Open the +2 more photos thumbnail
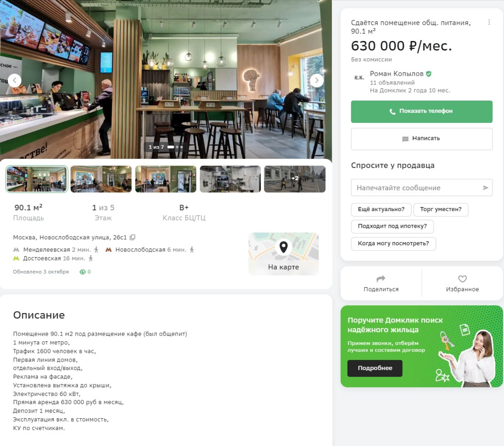The image size is (504, 446). [295, 179]
